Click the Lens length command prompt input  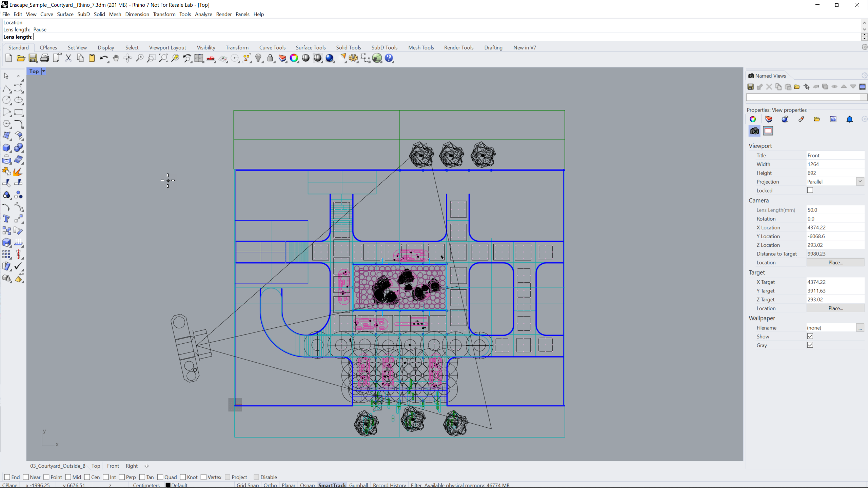click(x=447, y=37)
